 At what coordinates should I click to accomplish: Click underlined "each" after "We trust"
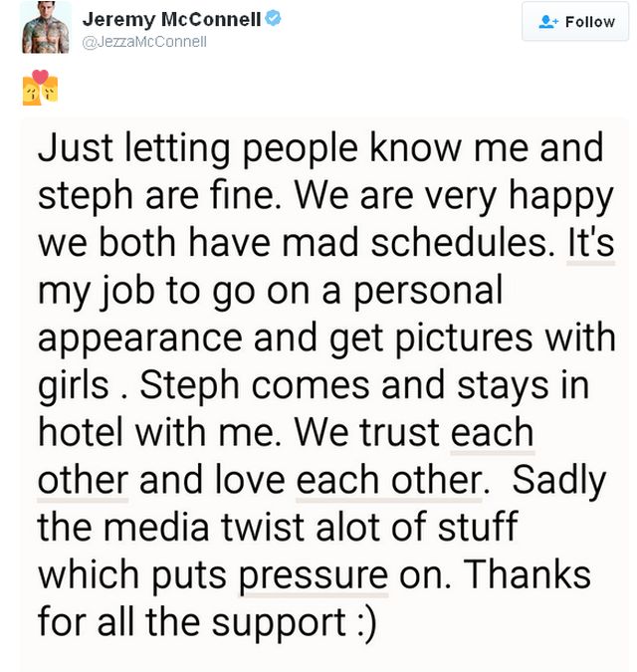[x=492, y=433]
